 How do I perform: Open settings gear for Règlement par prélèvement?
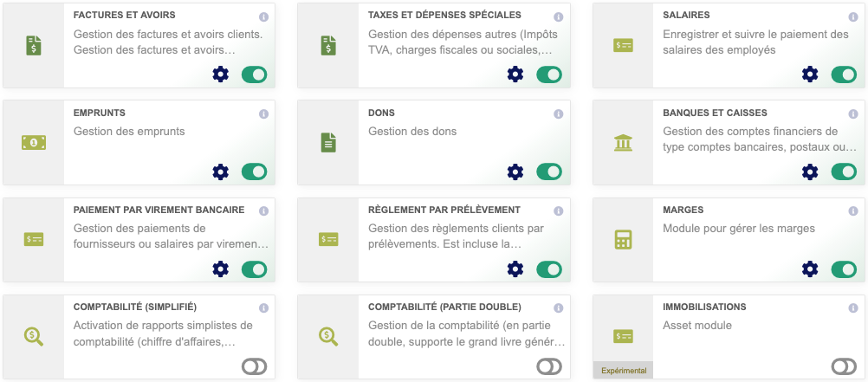point(515,269)
